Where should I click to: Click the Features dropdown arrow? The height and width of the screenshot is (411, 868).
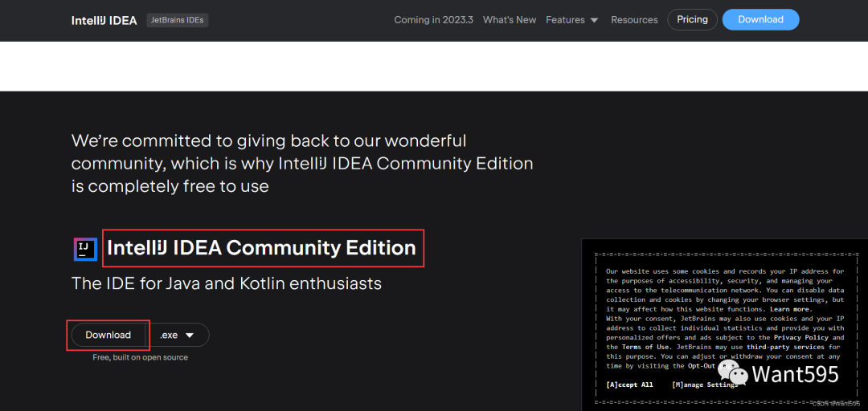594,20
